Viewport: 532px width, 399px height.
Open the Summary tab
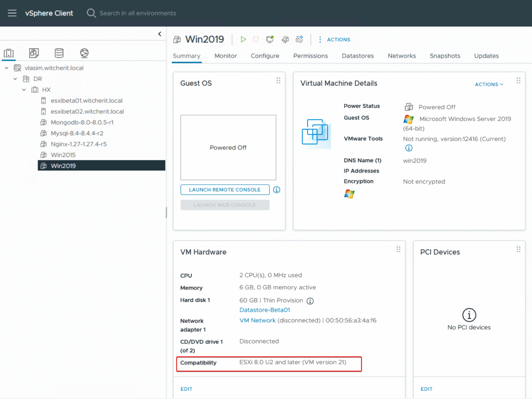point(187,56)
